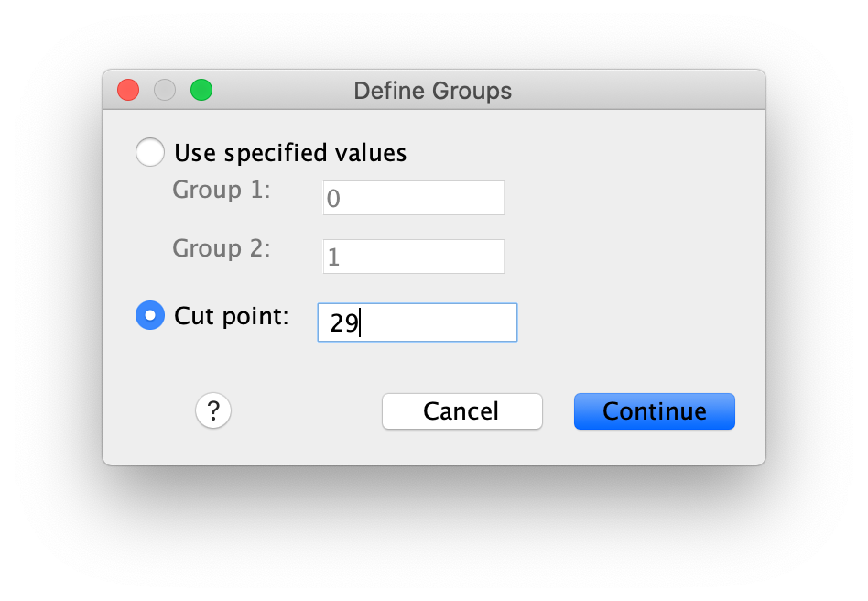Click the 'Group 2:' label

(x=222, y=248)
